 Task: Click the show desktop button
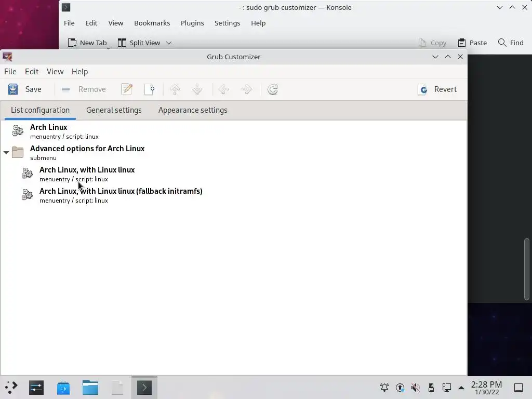[x=518, y=388]
